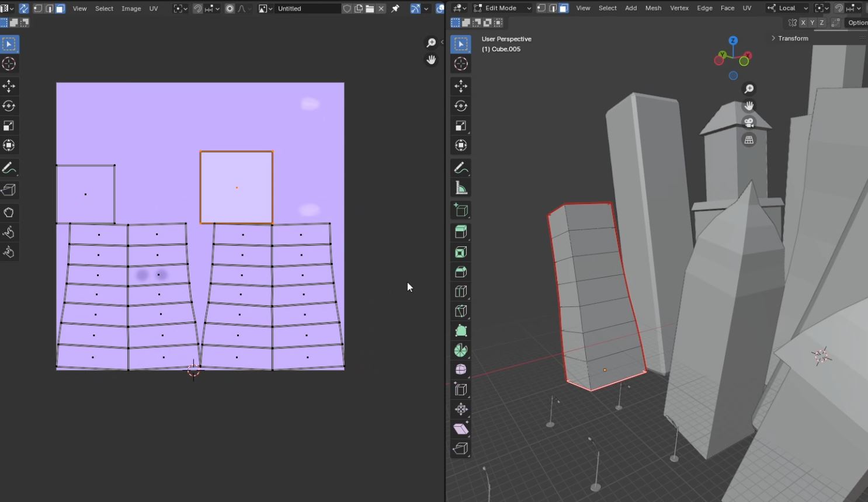Toggle Z axis mesh mirror
Screen dimensions: 868x502
822,23
